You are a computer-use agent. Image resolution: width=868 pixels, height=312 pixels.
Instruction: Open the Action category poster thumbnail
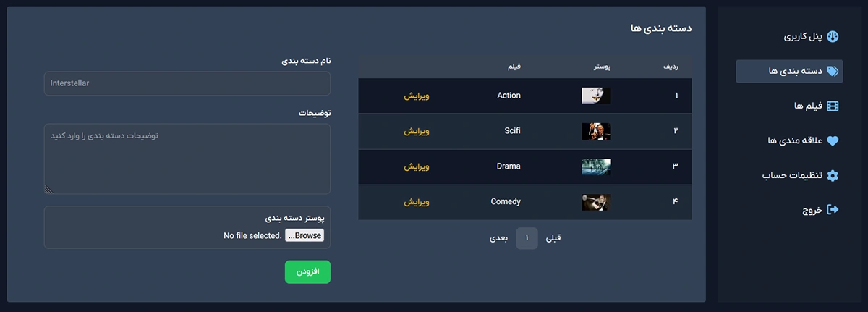pos(596,96)
